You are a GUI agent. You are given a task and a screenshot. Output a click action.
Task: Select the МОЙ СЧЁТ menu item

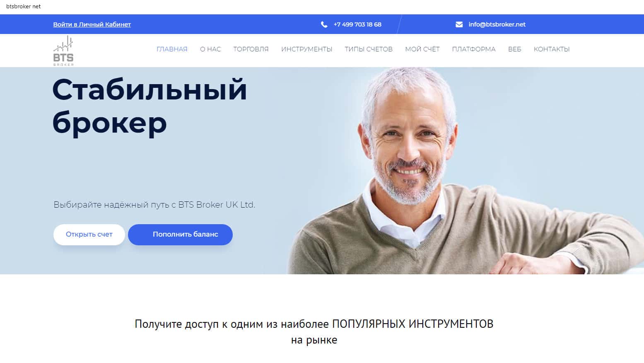pos(422,49)
